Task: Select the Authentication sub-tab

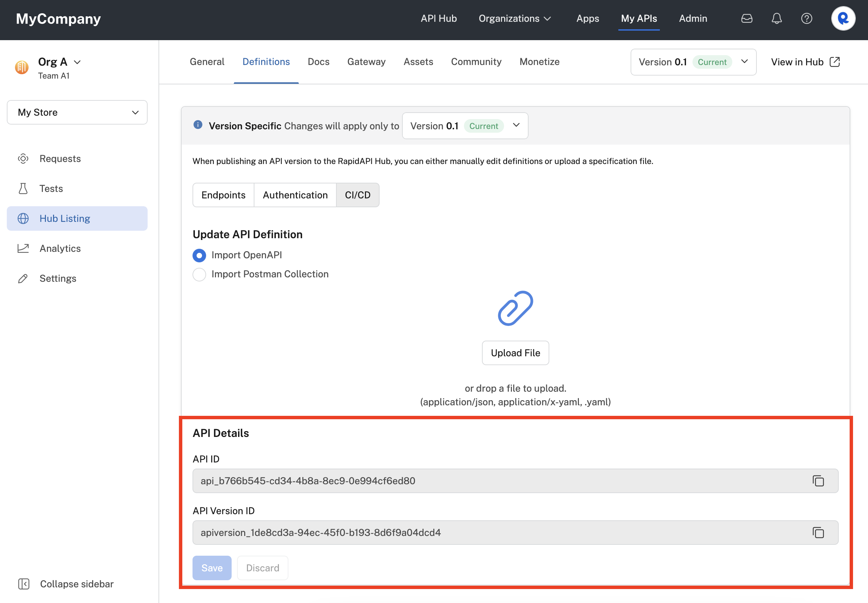Action: (x=295, y=195)
